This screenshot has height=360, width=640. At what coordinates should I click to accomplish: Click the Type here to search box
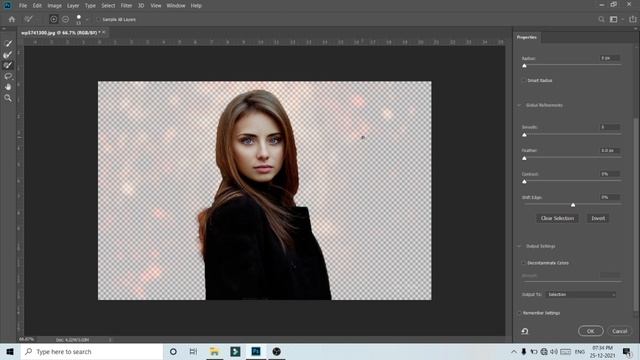(92, 351)
